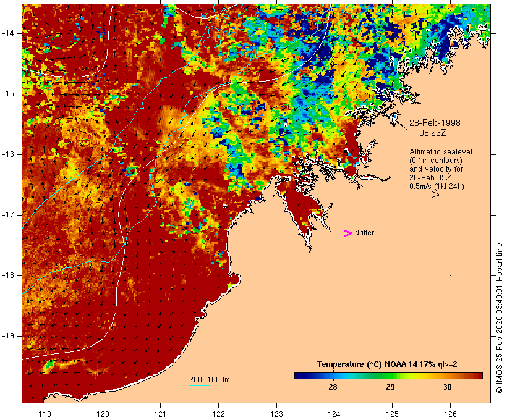Click colorbar tick label '29'

click(390, 387)
